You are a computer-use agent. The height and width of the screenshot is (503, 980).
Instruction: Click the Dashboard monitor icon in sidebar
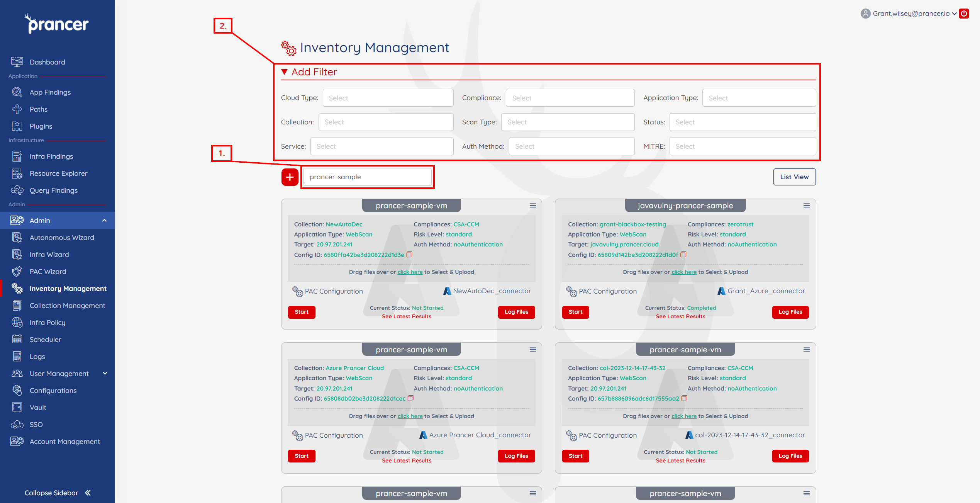point(17,62)
